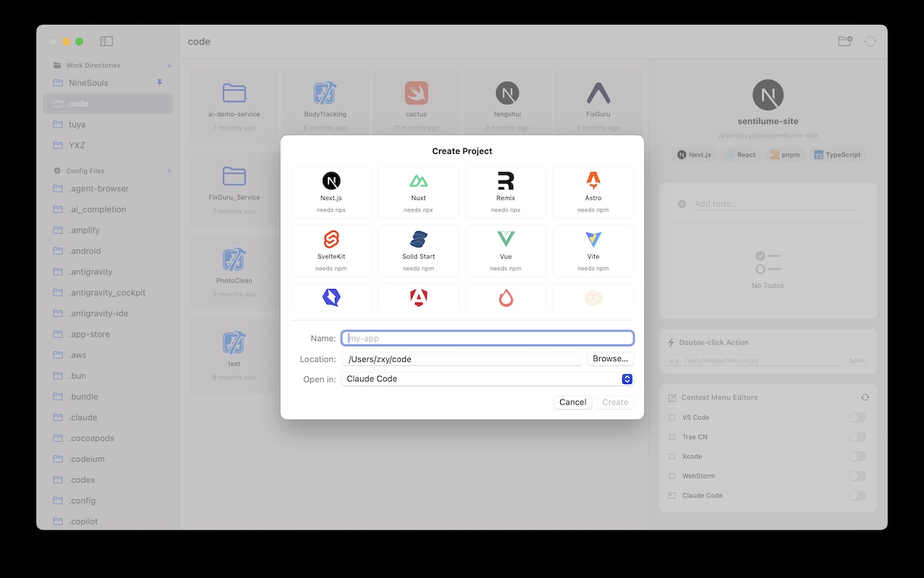
Task: Select the tuya work directory
Action: 108,125
